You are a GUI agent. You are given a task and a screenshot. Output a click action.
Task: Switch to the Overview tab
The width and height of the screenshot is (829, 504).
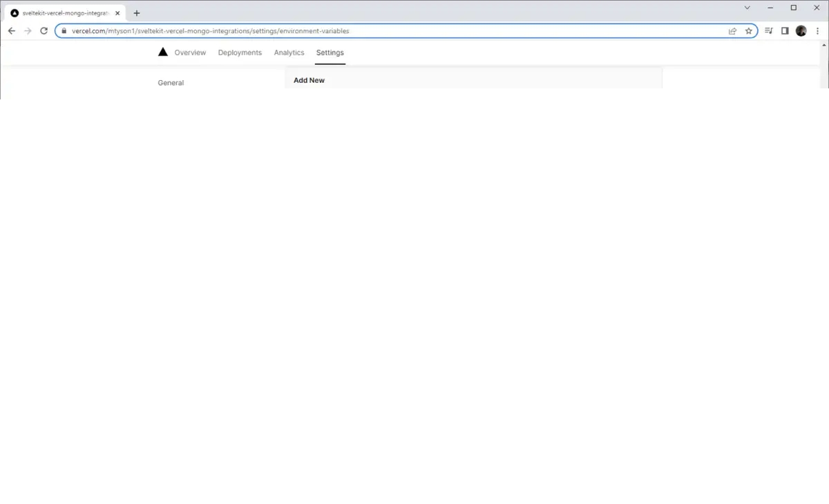pos(190,52)
